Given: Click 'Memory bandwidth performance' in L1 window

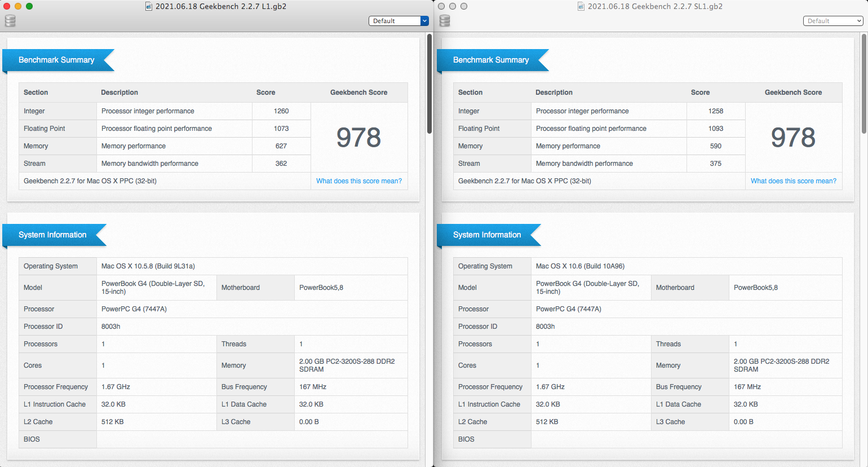Looking at the screenshot, I should 150,164.
